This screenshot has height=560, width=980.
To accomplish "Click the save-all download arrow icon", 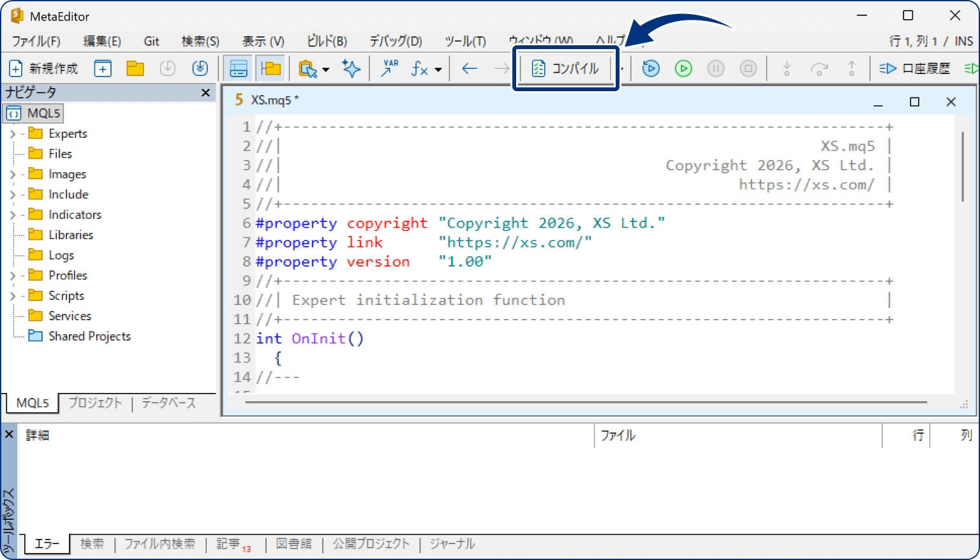I will click(x=200, y=68).
